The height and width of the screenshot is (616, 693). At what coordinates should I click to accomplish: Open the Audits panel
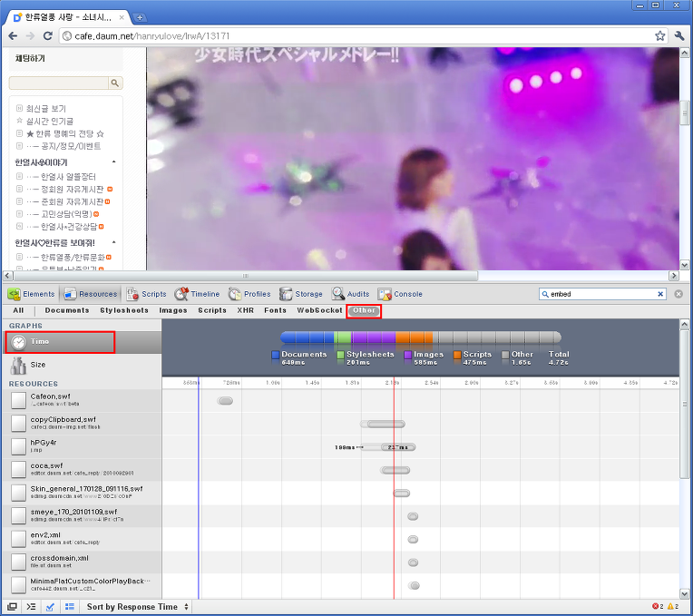click(350, 294)
